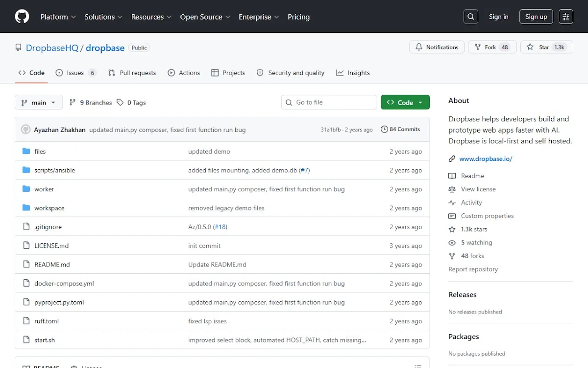The width and height of the screenshot is (588, 368).
Task: Switch to the Issues tab
Action: [76, 73]
